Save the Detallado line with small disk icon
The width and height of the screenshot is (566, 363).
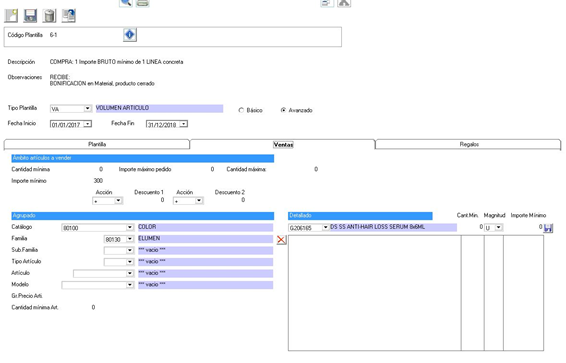548,228
